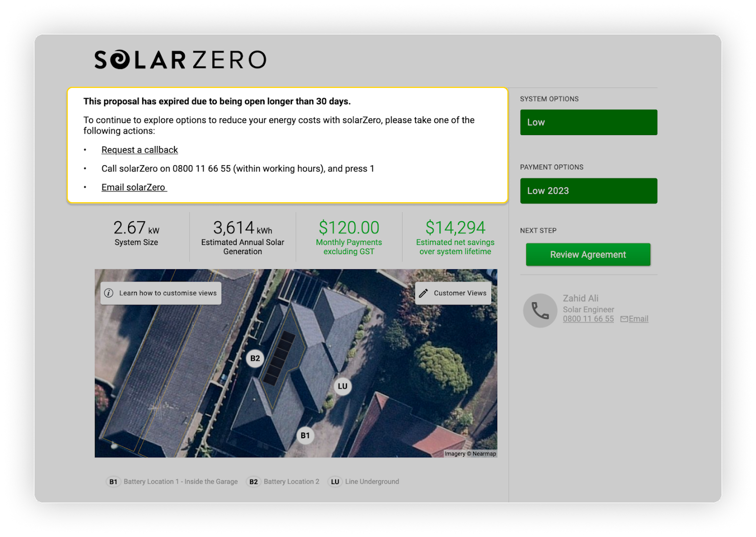Click the info icon on customise views
Screen dimensions: 756x537
point(109,293)
